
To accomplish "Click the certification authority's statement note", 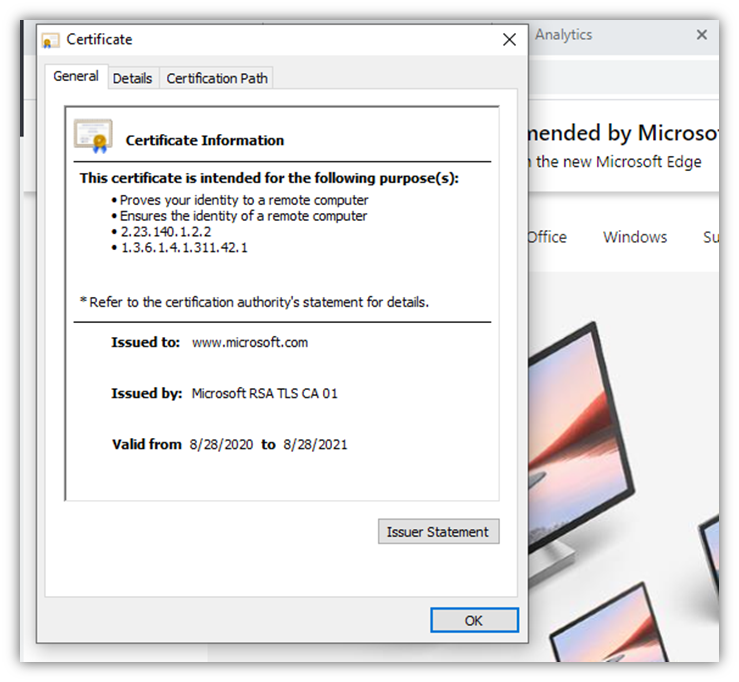I will click(255, 302).
